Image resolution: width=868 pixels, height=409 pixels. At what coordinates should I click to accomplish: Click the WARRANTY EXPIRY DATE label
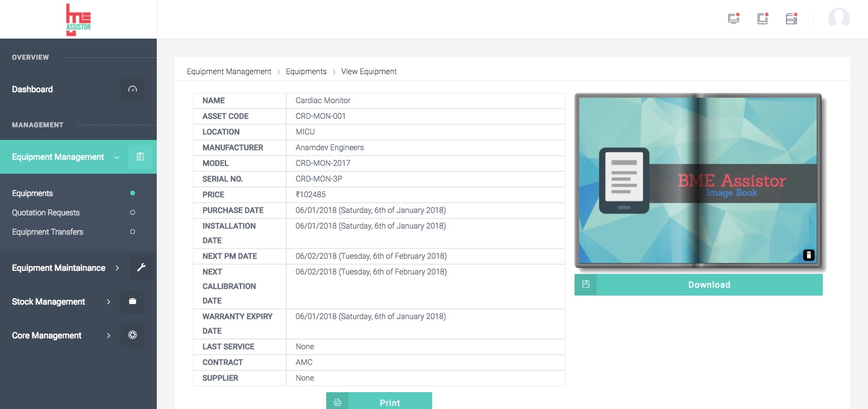[237, 323]
